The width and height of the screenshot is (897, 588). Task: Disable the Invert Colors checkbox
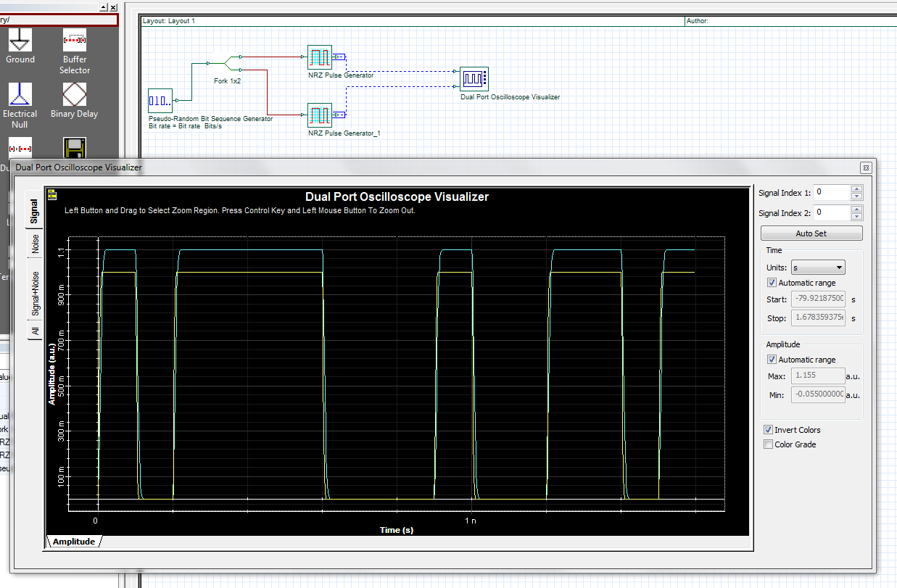(x=768, y=429)
